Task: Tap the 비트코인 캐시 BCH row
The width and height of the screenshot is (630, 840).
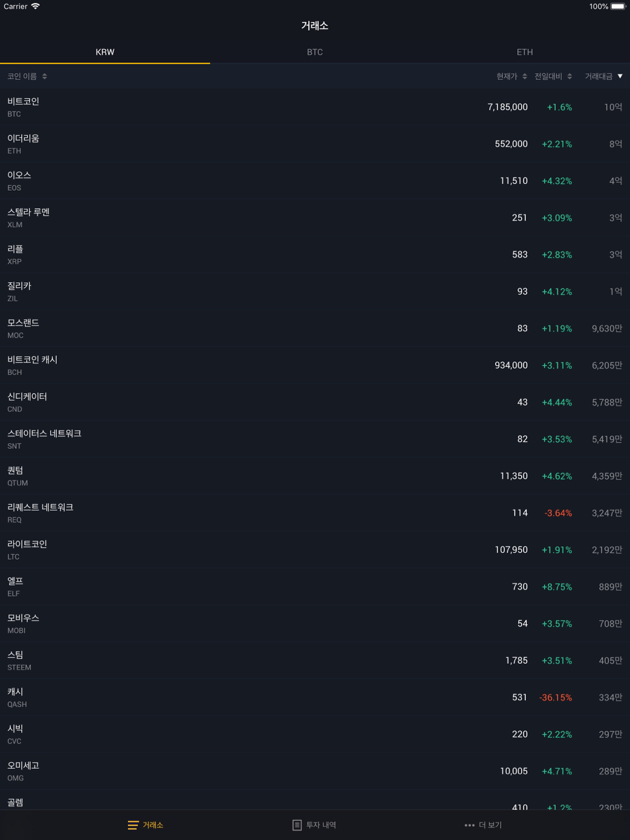Action: [x=315, y=365]
